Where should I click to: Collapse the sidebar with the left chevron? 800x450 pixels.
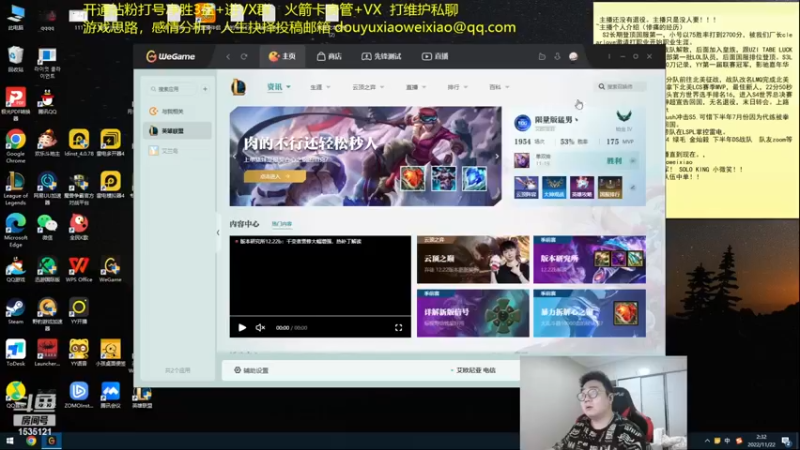point(218,233)
